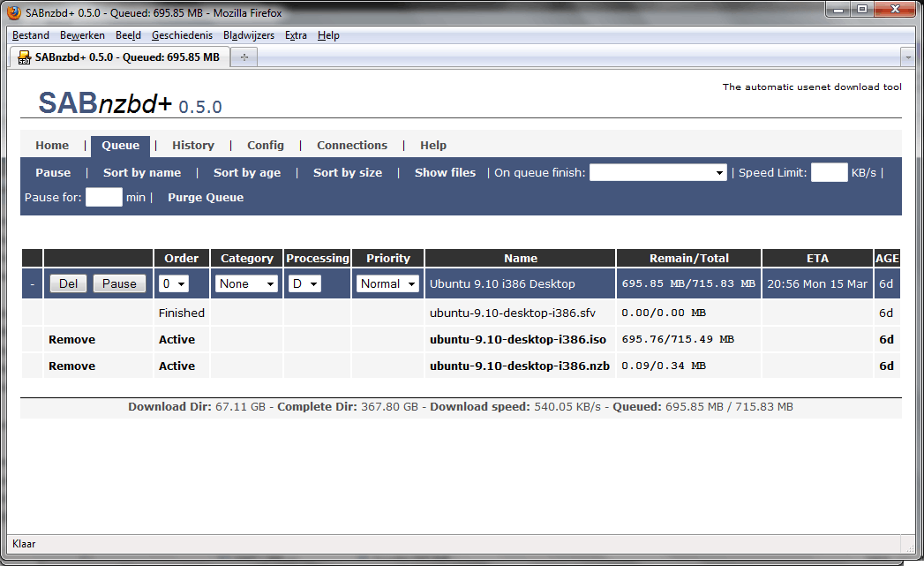The width and height of the screenshot is (924, 566).
Task: Click the 695.85 MB/715.83 MB remain cell
Action: pos(688,283)
